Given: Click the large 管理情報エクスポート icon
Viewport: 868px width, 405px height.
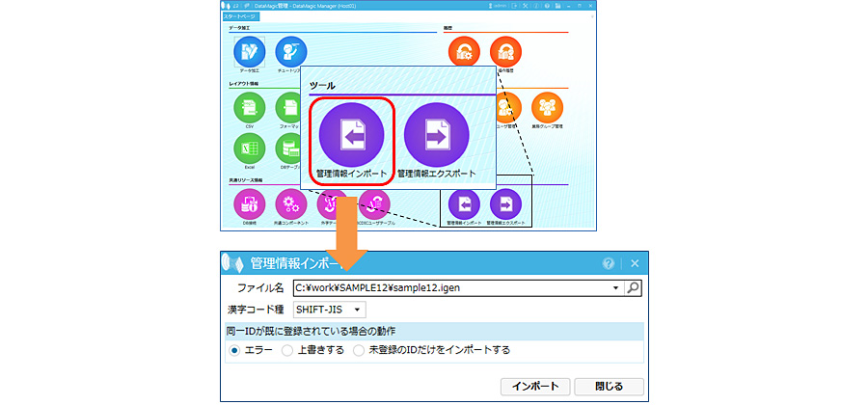Looking at the screenshot, I should click(436, 134).
